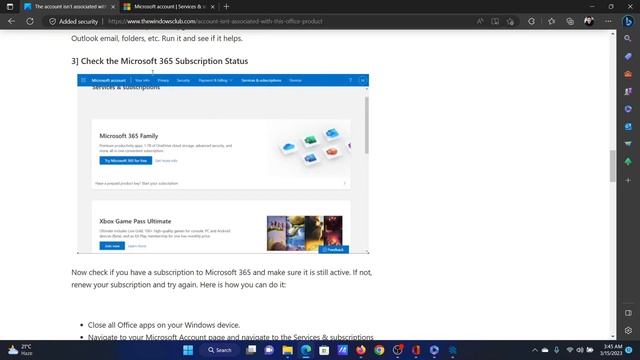Go back to previous page

pyautogui.click(x=11, y=21)
